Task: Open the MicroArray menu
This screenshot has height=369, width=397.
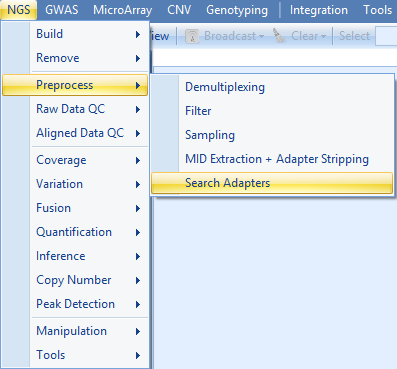Action: (x=123, y=10)
